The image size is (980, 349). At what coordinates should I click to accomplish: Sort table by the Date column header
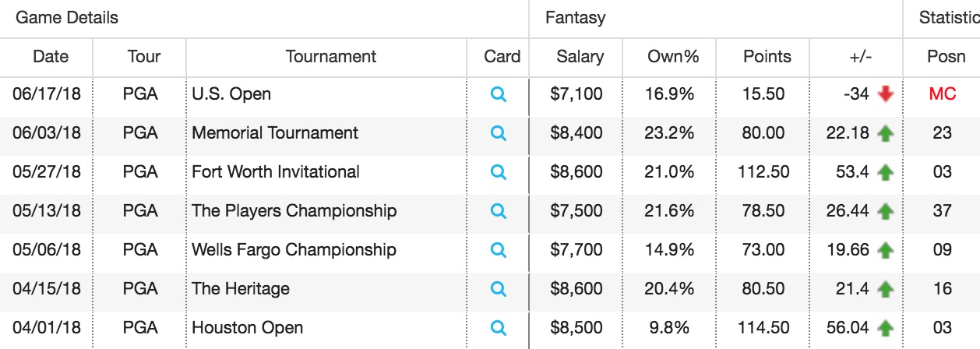(51, 57)
